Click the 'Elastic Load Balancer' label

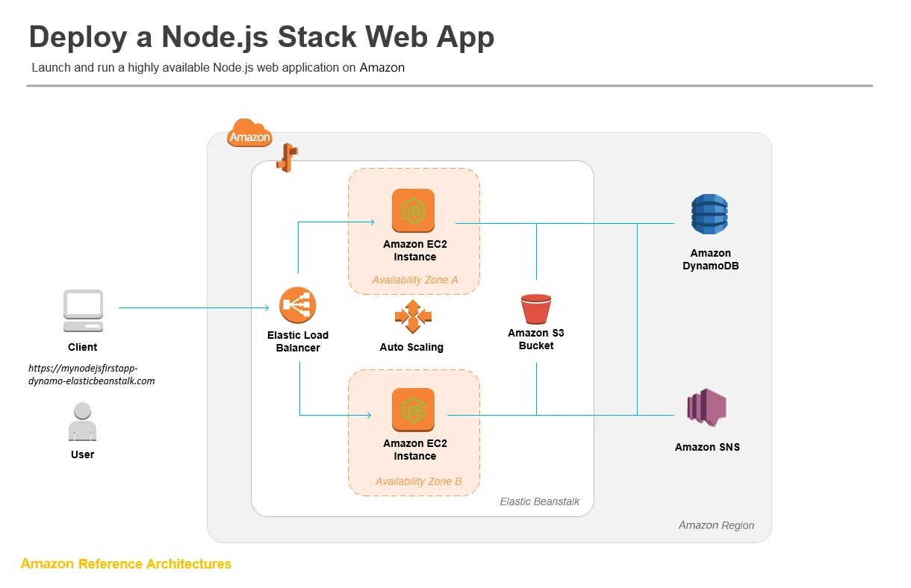(298, 342)
